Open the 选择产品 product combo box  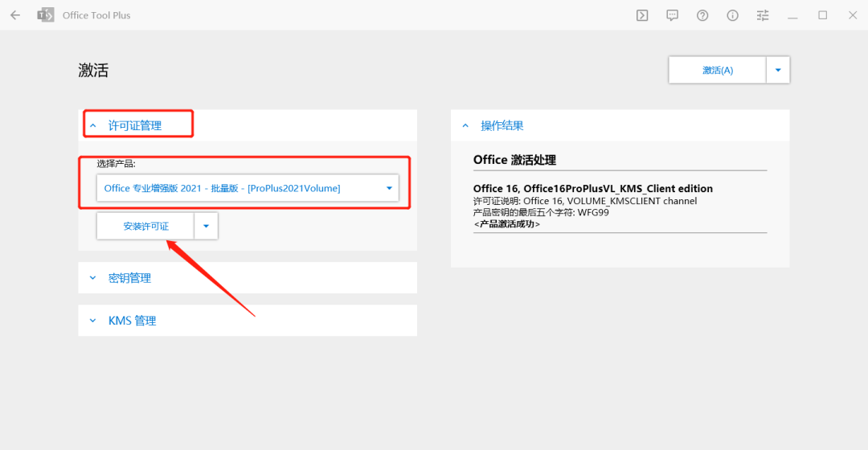[x=248, y=188]
